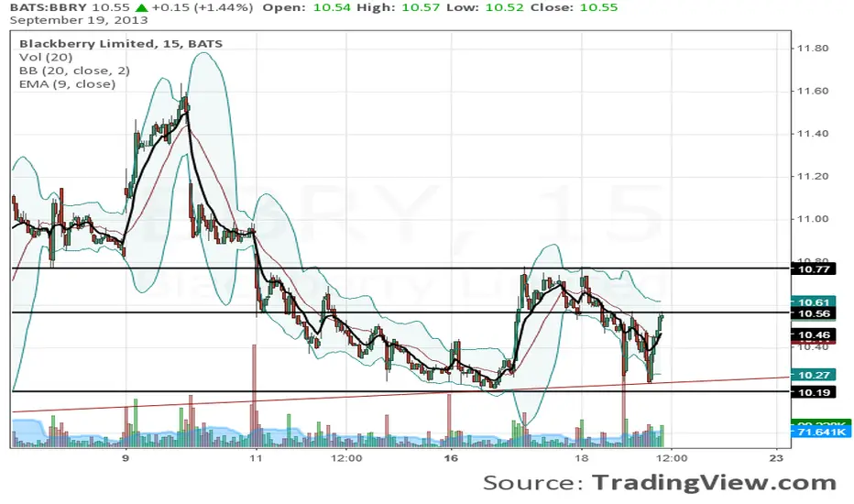Viewport: 854px width, 504px height.
Task: Click the 71.641K volume label
Action: pyautogui.click(x=821, y=432)
